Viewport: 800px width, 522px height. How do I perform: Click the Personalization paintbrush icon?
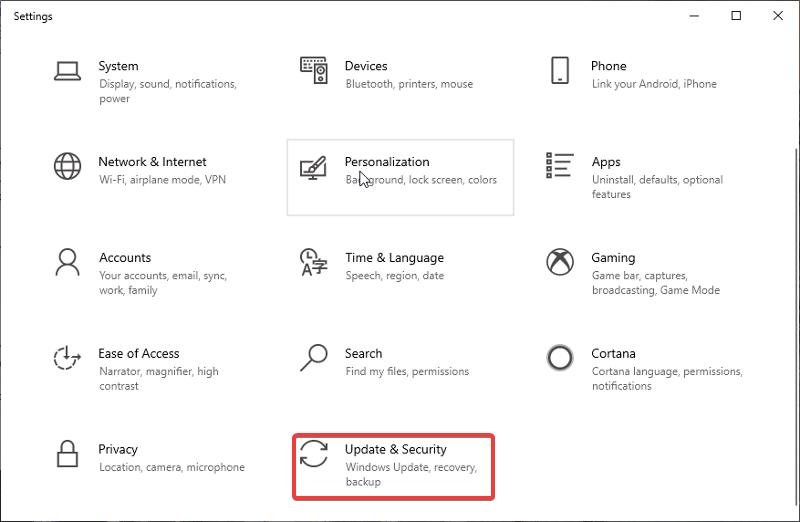click(x=314, y=167)
